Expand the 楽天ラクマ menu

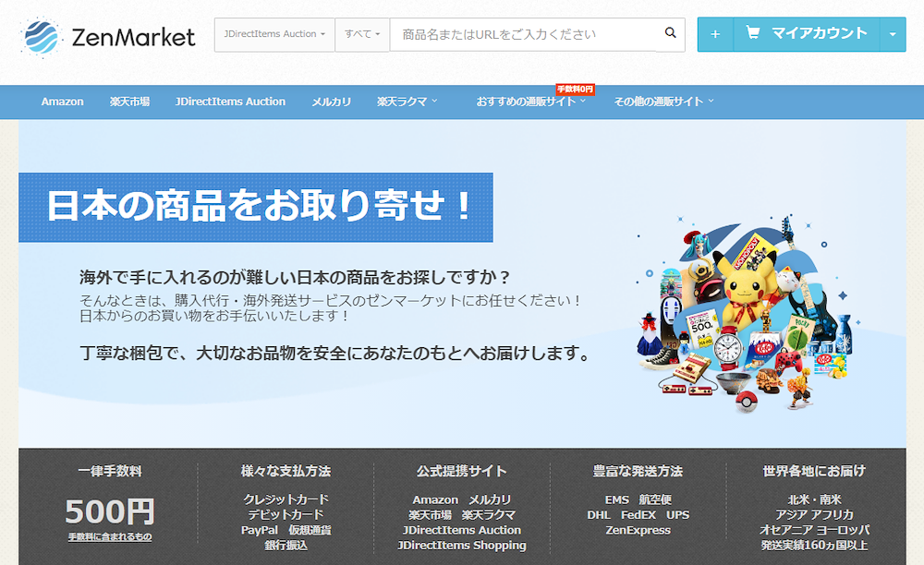pyautogui.click(x=407, y=102)
